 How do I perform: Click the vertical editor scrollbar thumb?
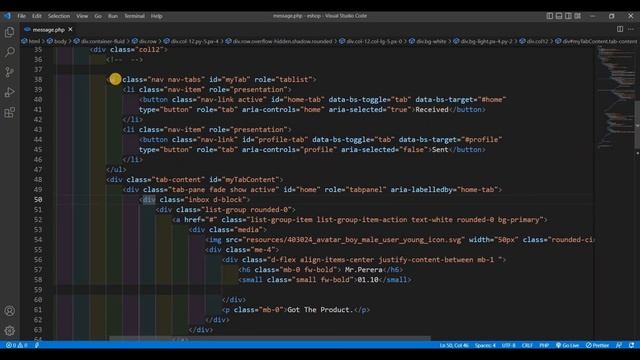click(x=637, y=124)
